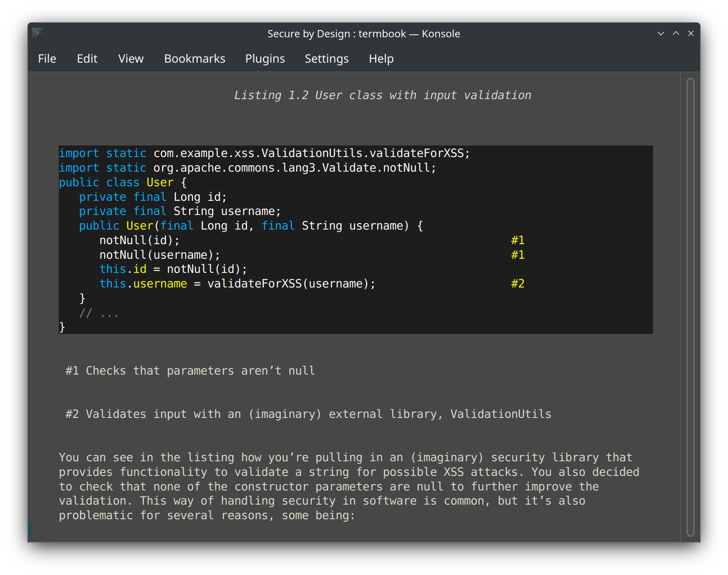This screenshot has width=728, height=575.
Task: Click the note '#2 Validates input with an (imaginary) external library'
Action: pos(308,414)
